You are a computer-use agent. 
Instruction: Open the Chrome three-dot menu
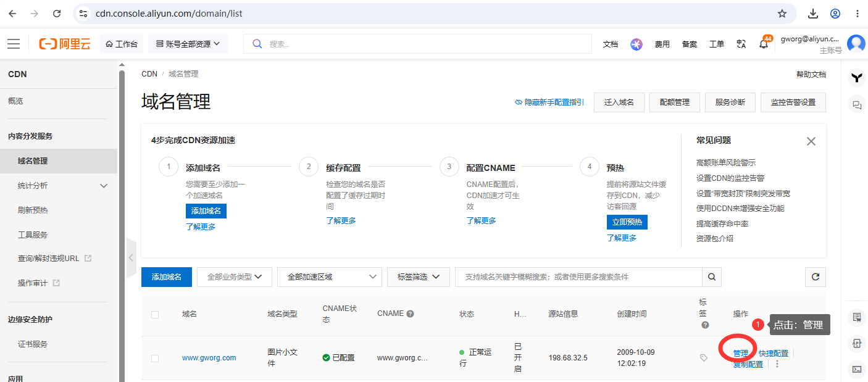point(858,14)
